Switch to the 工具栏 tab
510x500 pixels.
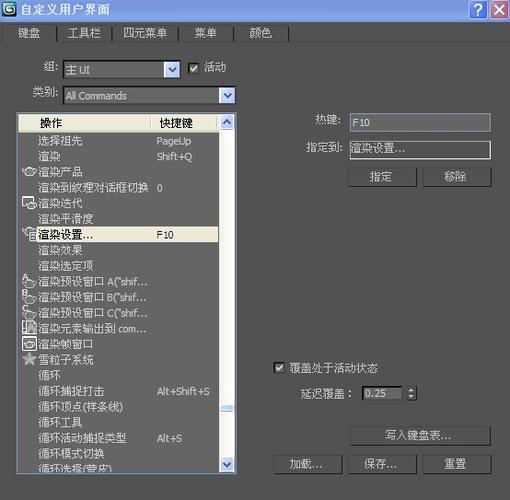click(x=84, y=33)
